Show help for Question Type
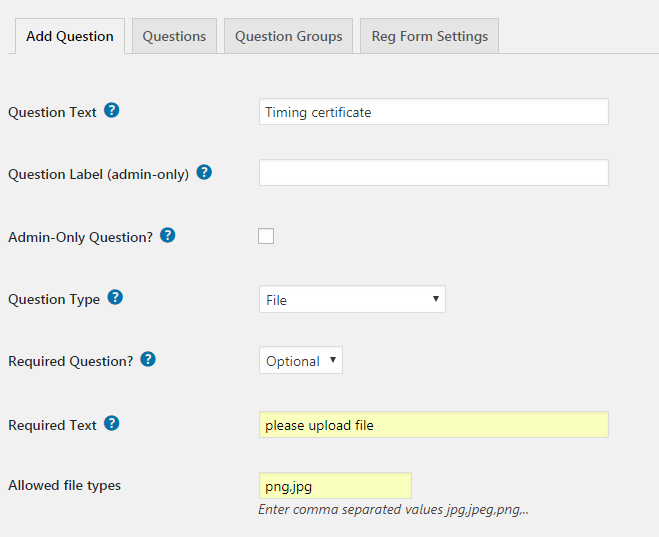 (115, 298)
